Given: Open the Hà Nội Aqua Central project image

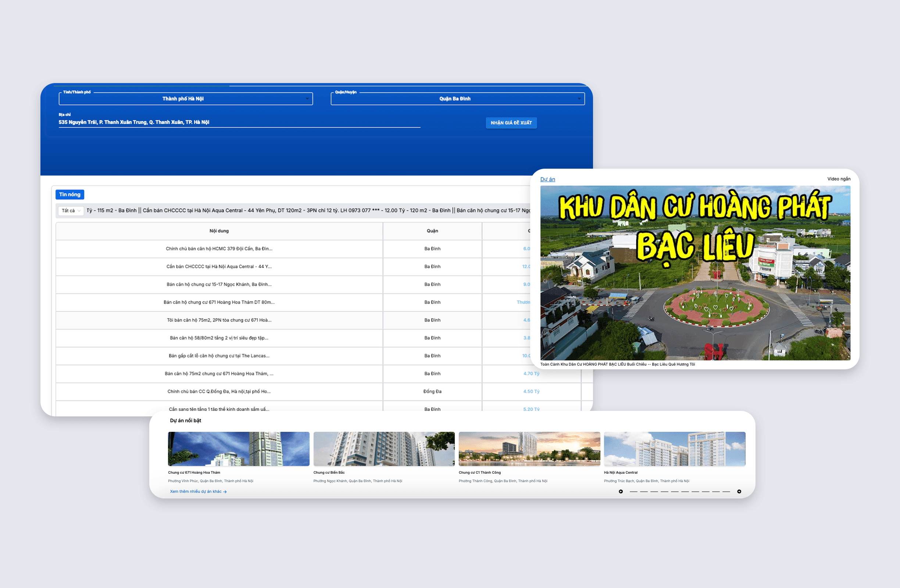Looking at the screenshot, I should (674, 449).
